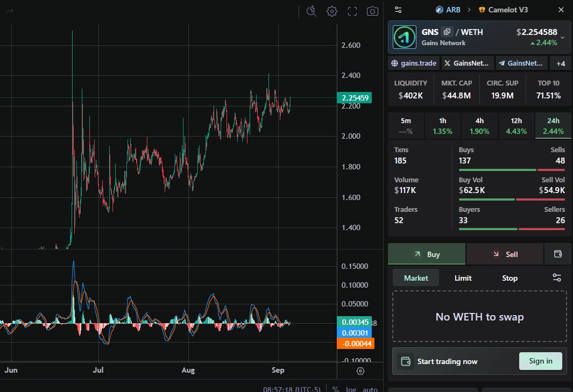Click the redo arrow icon
Screen dimensions: 573x392
tap(10, 11)
